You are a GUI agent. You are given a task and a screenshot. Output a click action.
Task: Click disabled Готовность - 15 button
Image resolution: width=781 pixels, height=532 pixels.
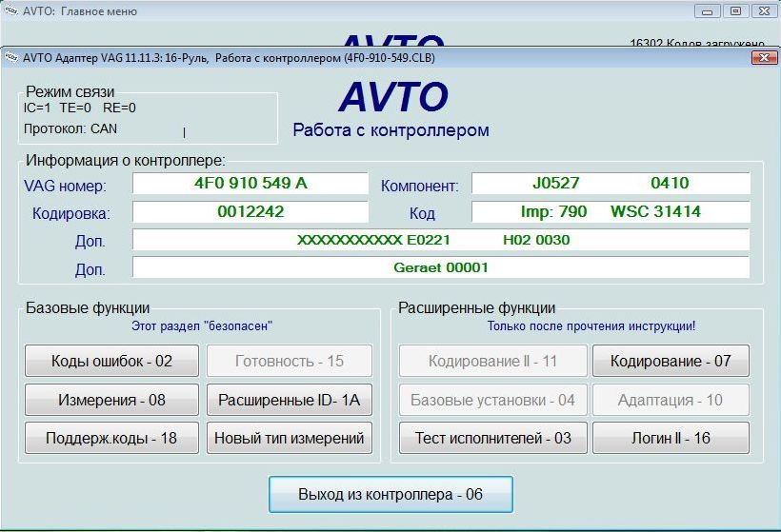[290, 361]
